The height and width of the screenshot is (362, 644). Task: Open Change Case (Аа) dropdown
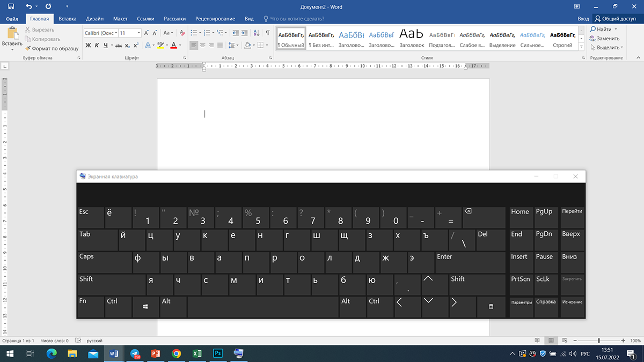tap(169, 33)
